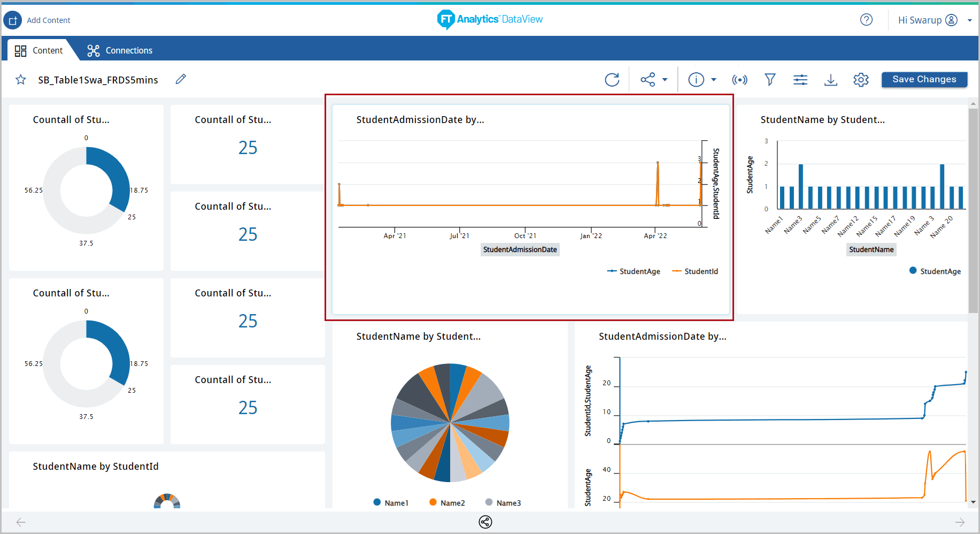Screen dimensions: 980x534
Task: Click the Save Changes button
Action: (924, 79)
